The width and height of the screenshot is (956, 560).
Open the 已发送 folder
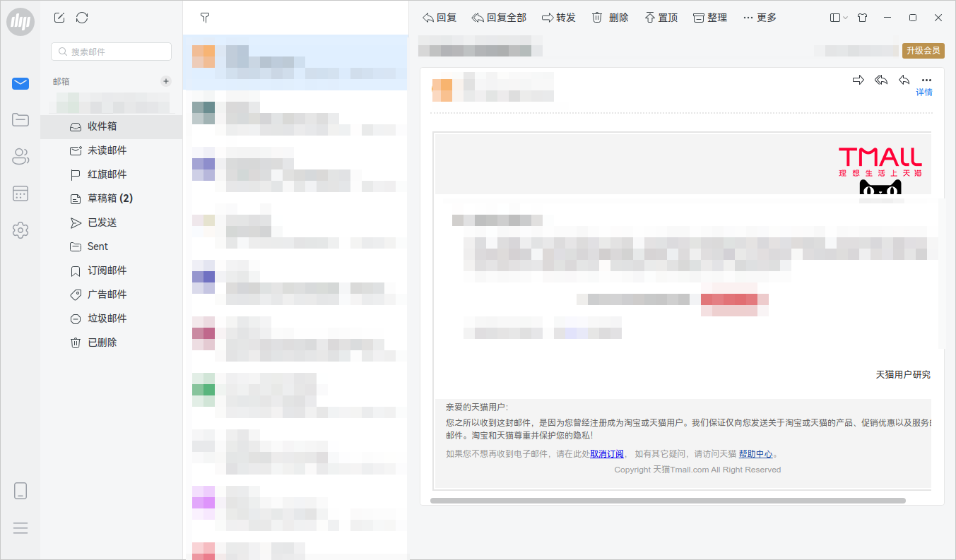[x=111, y=222]
